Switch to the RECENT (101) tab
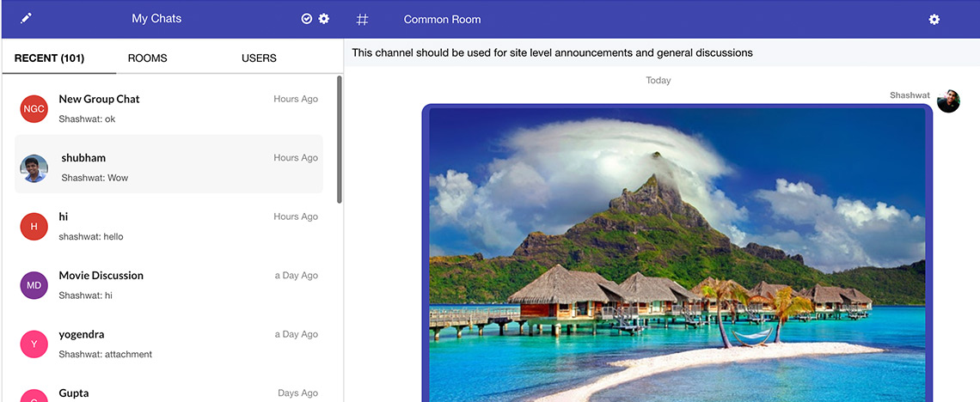This screenshot has width=980, height=402. 49,58
